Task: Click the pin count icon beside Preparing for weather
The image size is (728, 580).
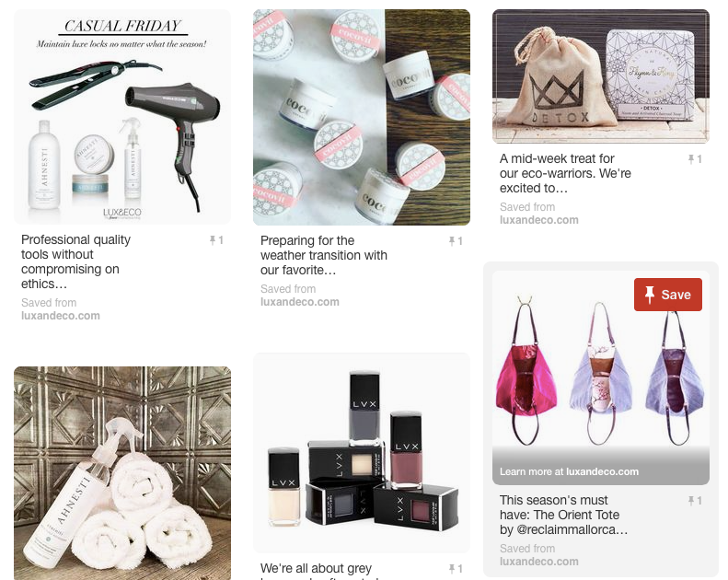Action: [x=456, y=241]
